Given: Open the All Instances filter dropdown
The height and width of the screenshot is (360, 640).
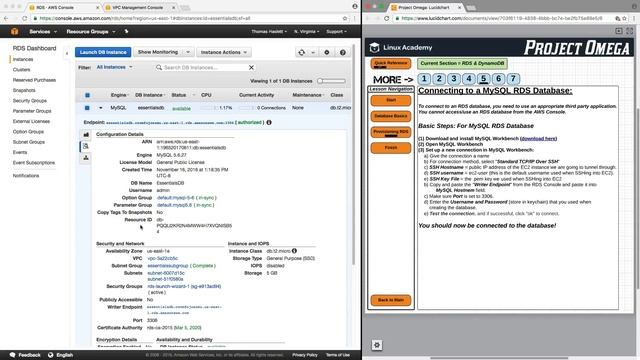Looking at the screenshot, I should coord(114,67).
